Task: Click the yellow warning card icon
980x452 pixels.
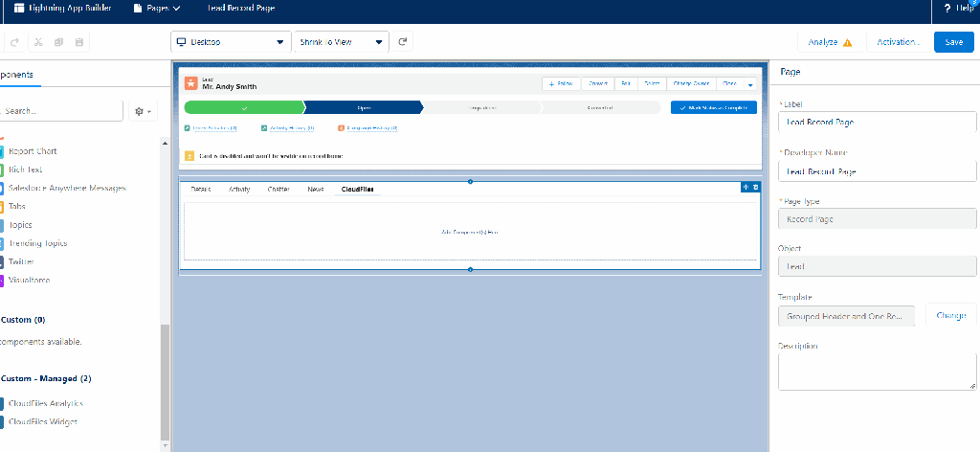Action: coord(189,156)
